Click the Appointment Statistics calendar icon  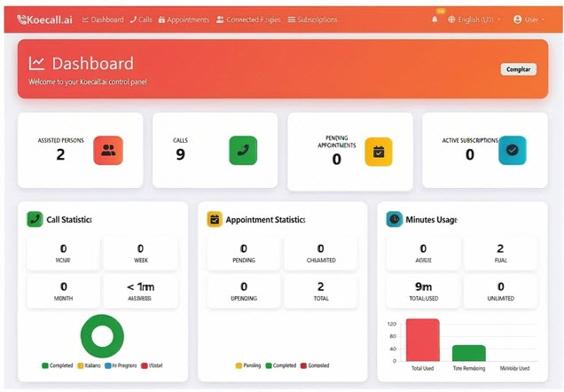click(x=215, y=219)
